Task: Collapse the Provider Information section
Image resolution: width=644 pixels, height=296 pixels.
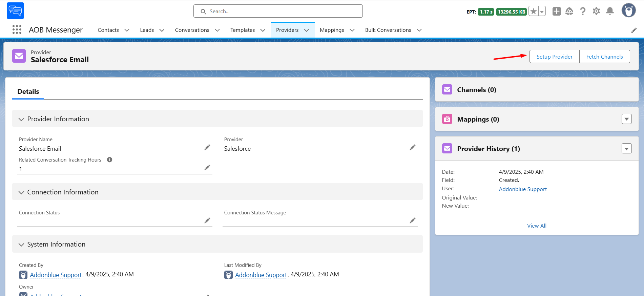Action: [21, 119]
